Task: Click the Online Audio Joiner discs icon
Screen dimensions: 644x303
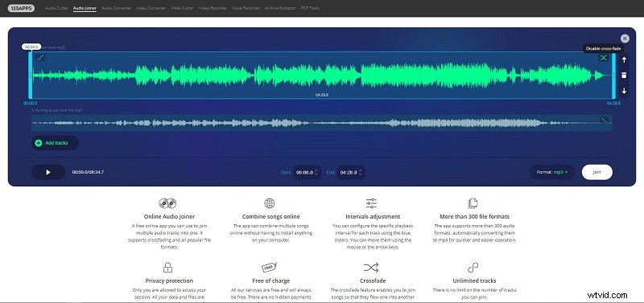Action: click(167, 203)
